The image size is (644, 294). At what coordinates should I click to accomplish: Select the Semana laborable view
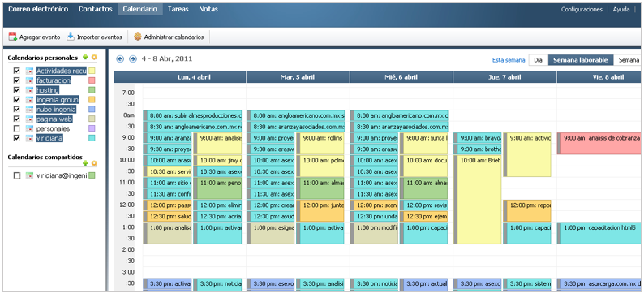[x=581, y=60]
